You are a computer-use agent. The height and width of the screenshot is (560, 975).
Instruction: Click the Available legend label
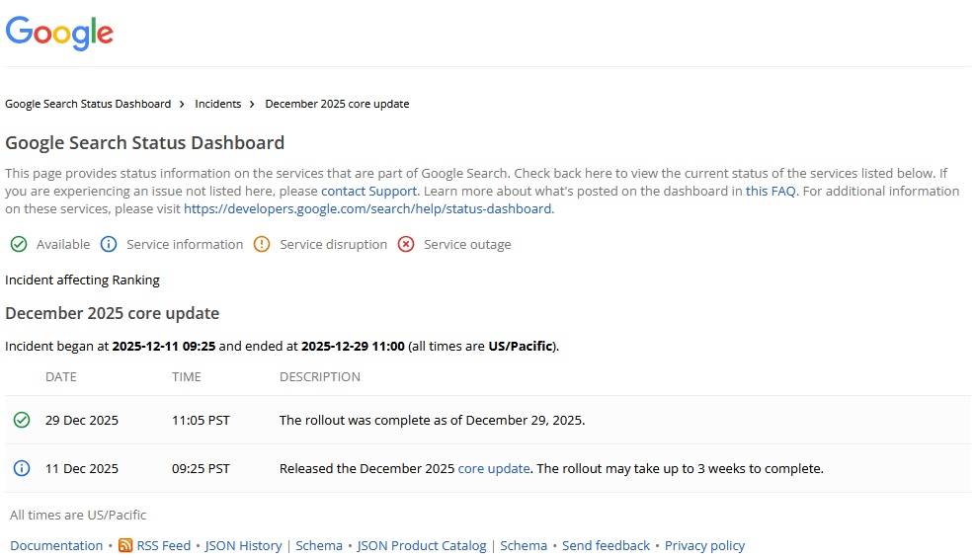pos(63,244)
